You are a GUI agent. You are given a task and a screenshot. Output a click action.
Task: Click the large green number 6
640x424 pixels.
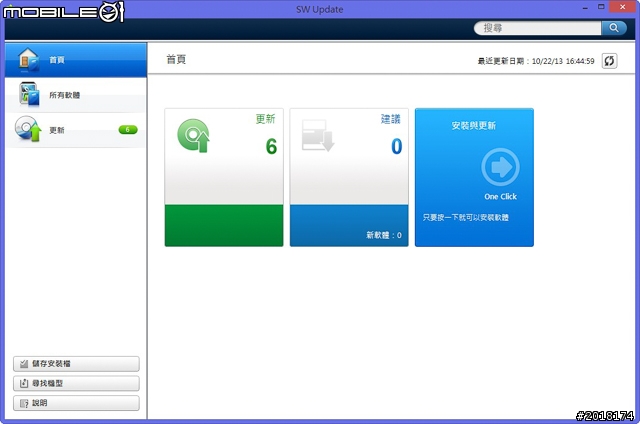tap(271, 147)
